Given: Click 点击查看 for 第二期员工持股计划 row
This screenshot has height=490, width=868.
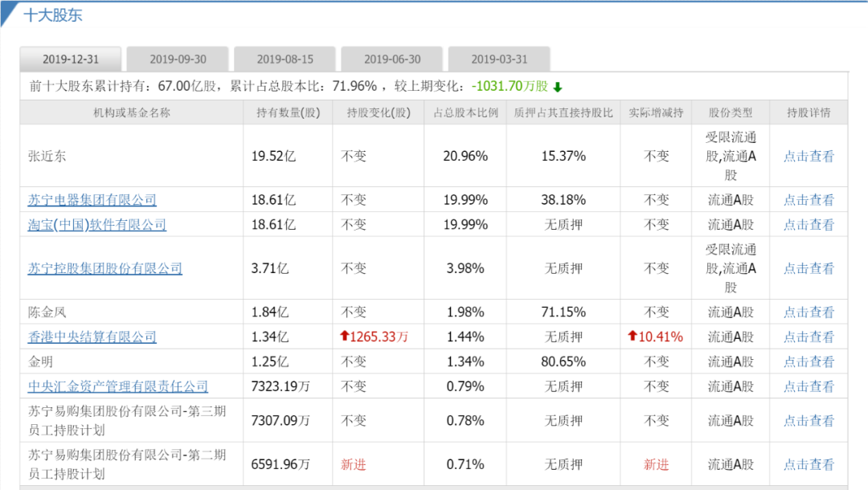Looking at the screenshot, I should (809, 464).
